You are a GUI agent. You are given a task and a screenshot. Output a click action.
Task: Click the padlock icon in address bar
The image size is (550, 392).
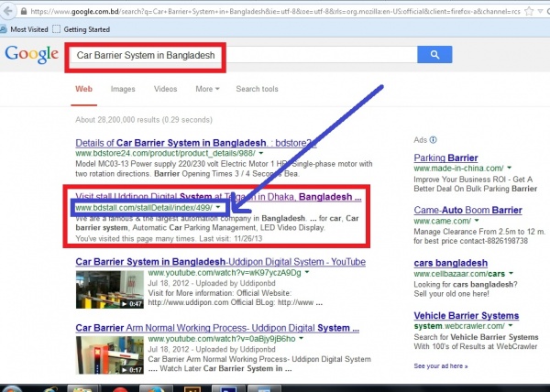[x=24, y=11]
